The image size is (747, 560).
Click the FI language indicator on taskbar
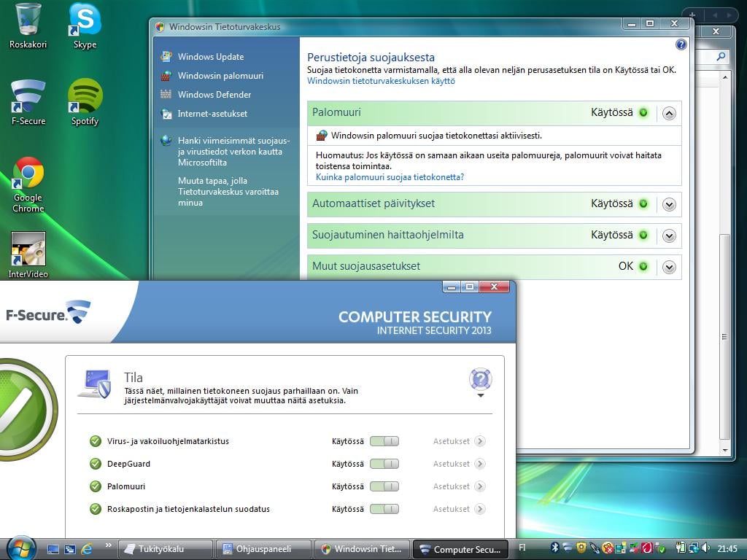point(522,548)
